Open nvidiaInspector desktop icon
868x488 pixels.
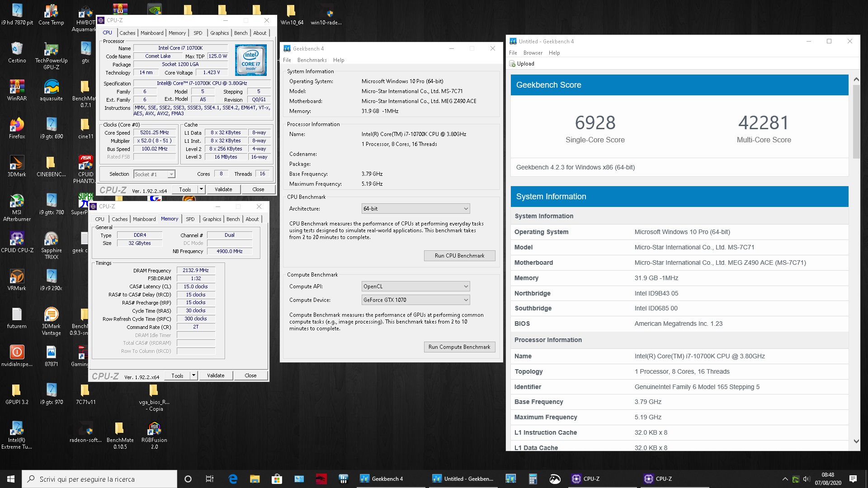(17, 356)
